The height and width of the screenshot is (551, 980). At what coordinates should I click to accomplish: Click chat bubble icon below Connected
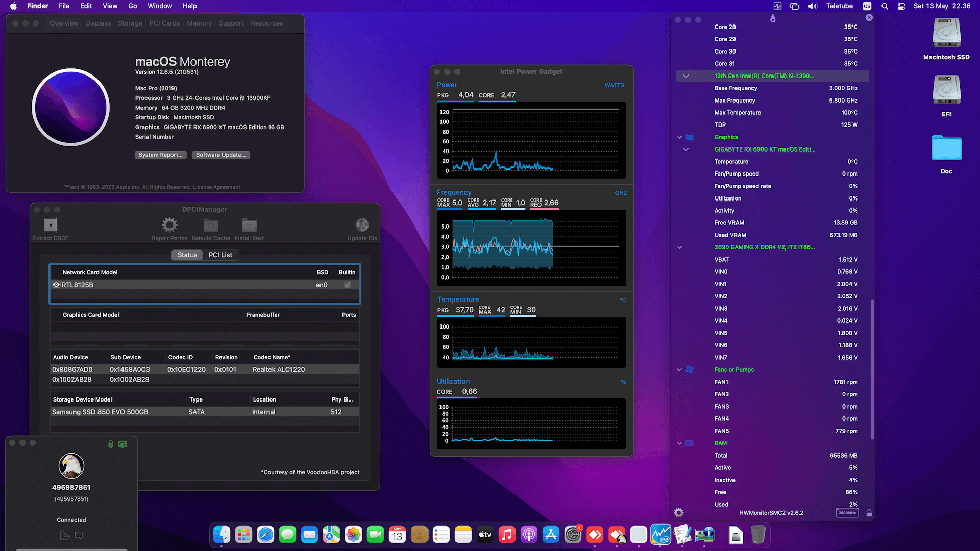[x=79, y=535]
